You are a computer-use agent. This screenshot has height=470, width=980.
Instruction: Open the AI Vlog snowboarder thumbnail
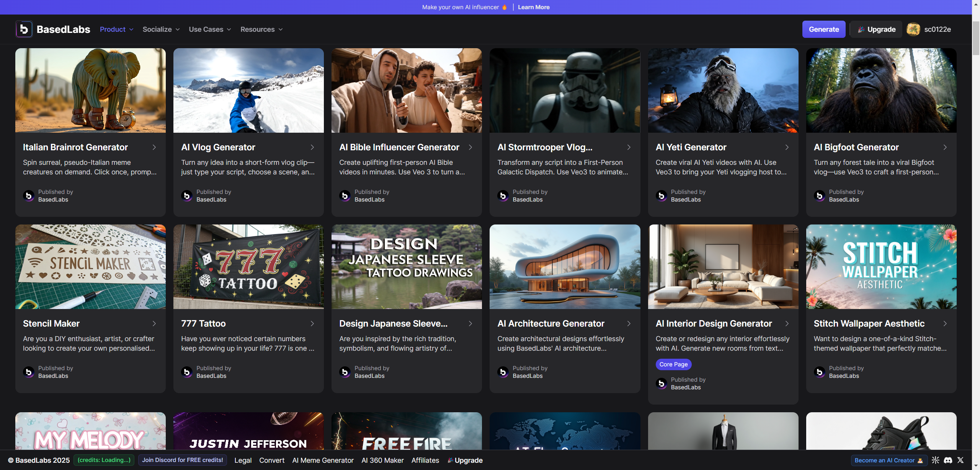(x=248, y=91)
